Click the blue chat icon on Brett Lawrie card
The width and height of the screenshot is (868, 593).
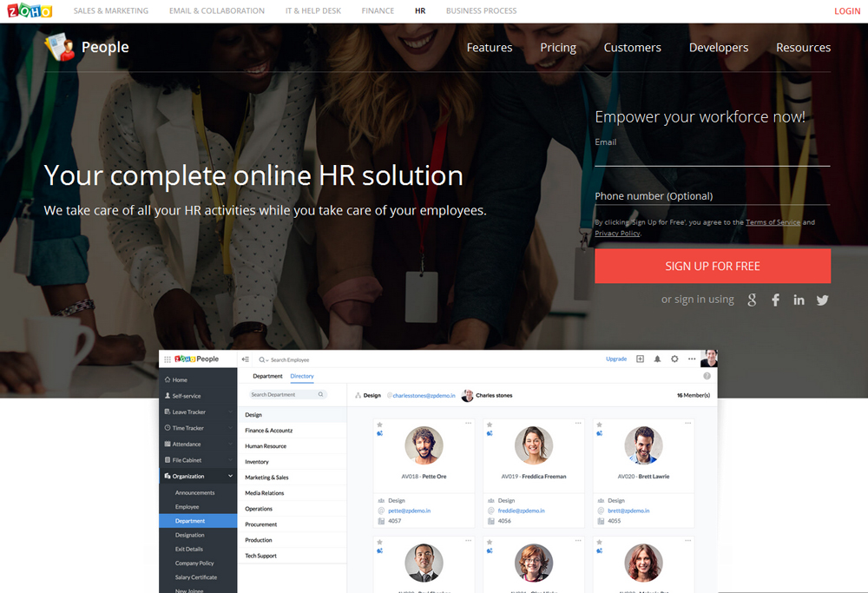point(599,433)
